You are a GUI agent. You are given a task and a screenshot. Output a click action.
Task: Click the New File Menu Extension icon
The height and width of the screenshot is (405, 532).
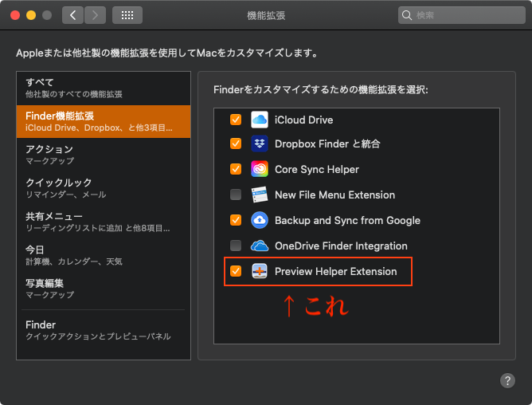tap(260, 195)
